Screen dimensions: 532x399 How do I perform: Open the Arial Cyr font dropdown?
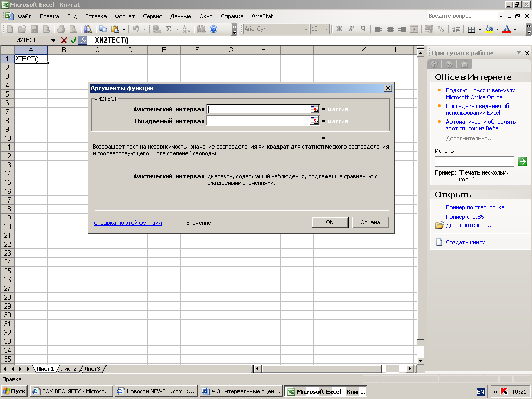tap(305, 29)
